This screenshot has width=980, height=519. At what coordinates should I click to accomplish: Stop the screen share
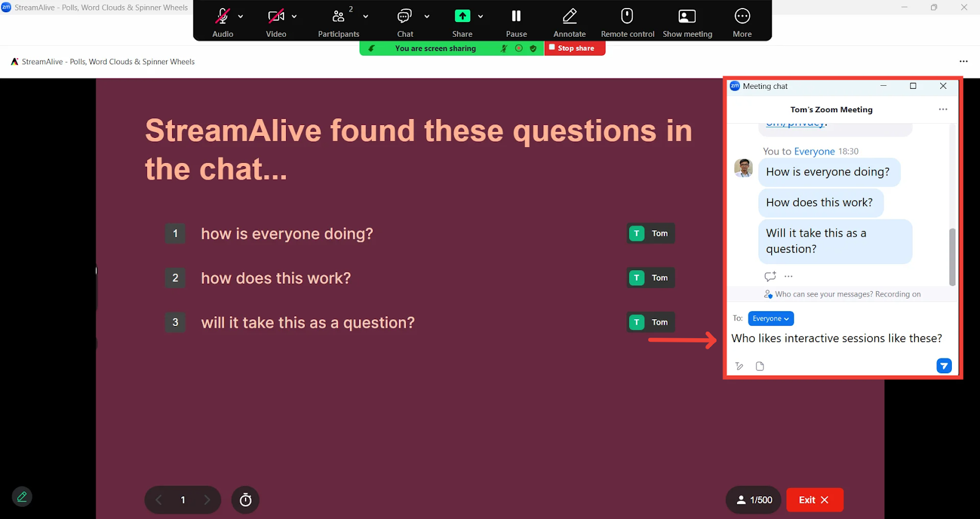click(x=575, y=48)
